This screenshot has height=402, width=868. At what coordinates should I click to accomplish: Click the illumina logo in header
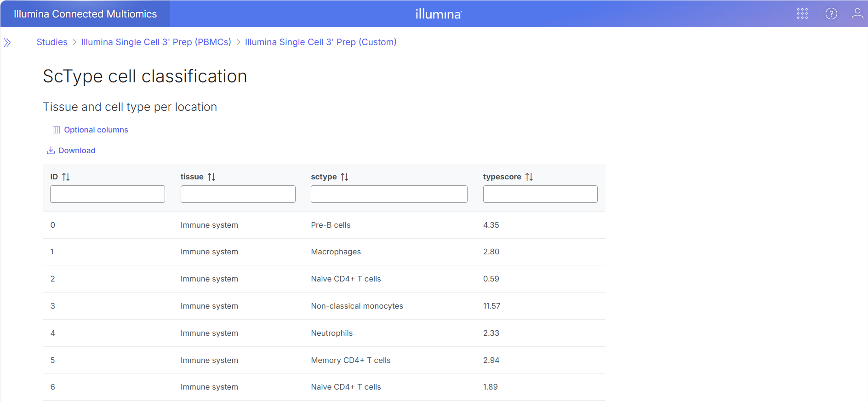click(438, 14)
